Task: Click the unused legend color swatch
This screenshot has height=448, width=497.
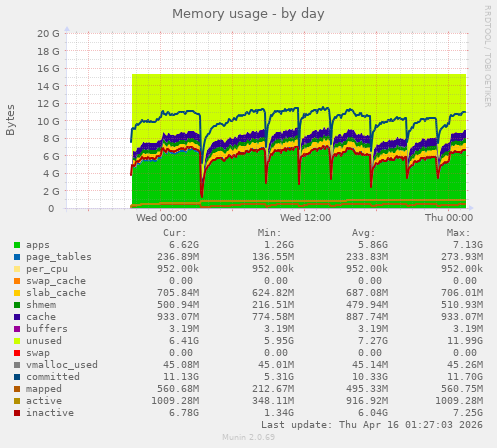Action: click(x=17, y=341)
